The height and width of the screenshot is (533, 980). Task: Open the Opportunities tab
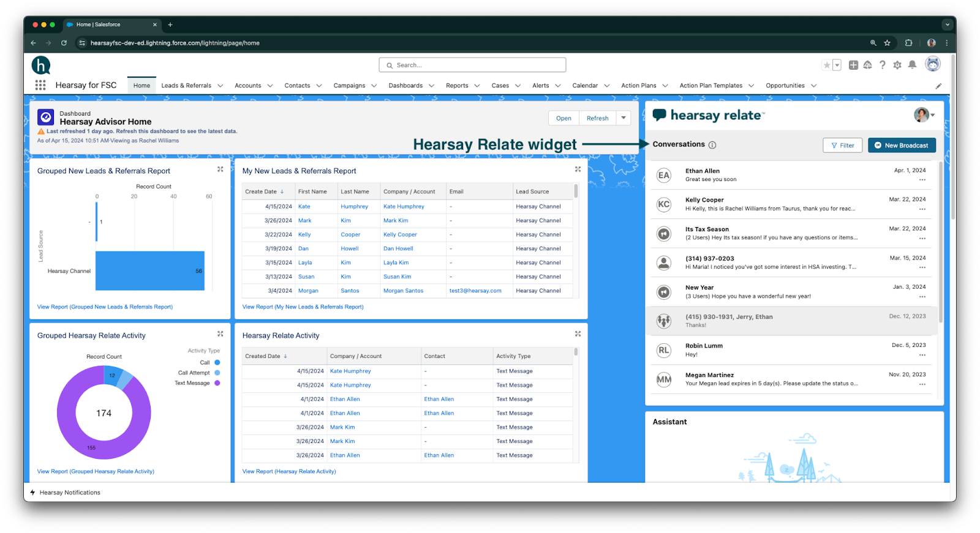[785, 86]
